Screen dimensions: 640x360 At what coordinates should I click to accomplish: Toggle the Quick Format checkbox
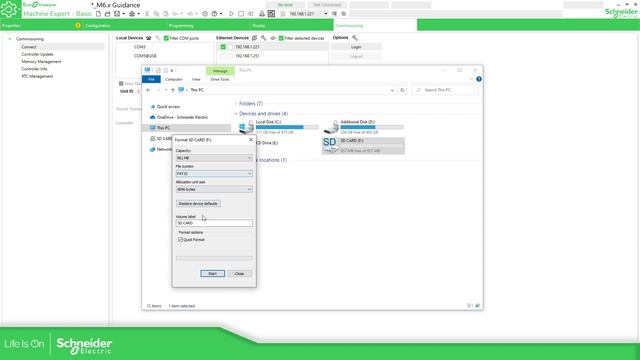coord(180,240)
